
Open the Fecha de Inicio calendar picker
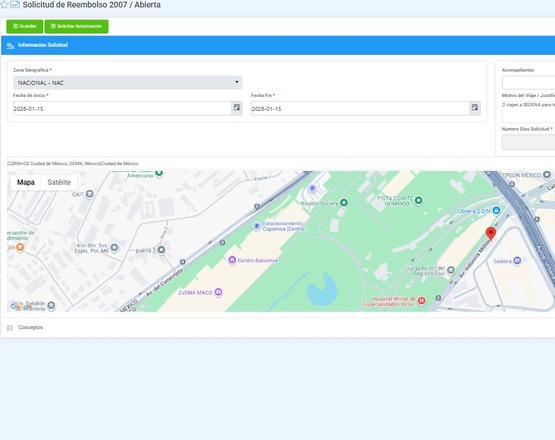point(237,108)
